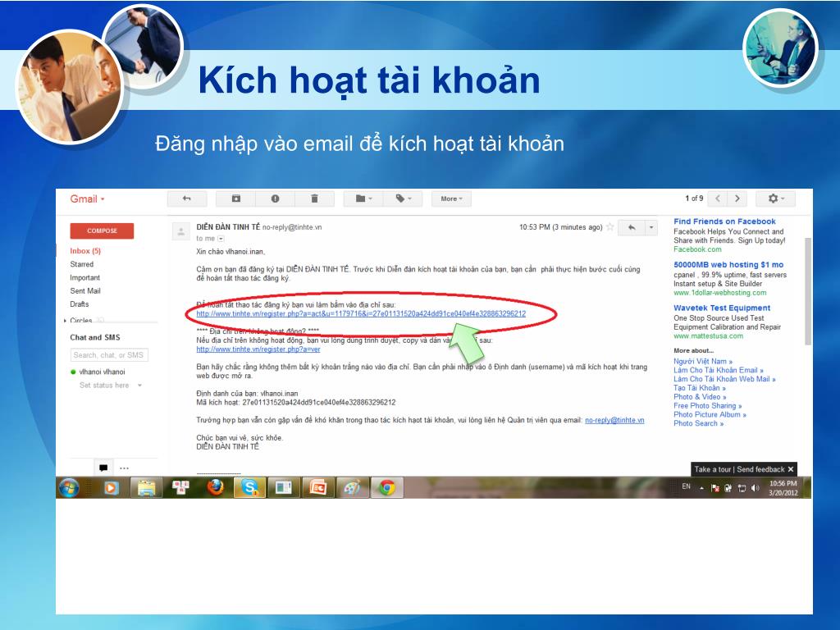Open the Move to folder dropdown

[363, 199]
